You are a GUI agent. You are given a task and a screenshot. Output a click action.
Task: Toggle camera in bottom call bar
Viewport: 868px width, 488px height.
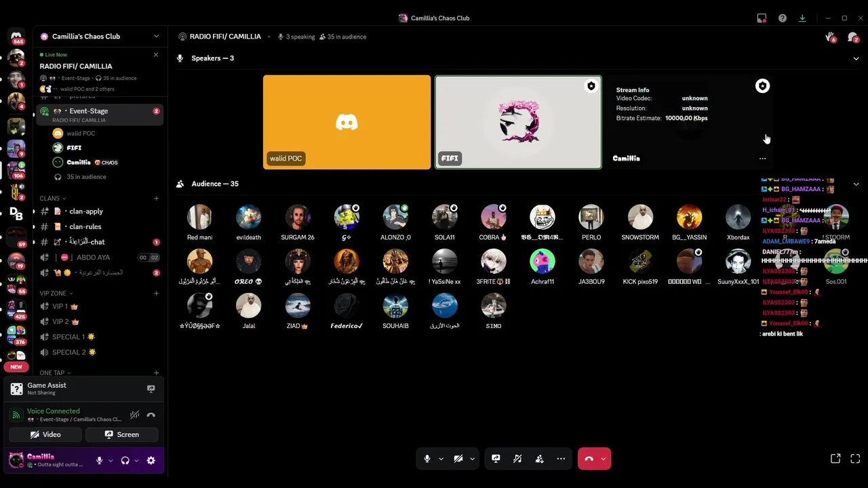tap(458, 459)
